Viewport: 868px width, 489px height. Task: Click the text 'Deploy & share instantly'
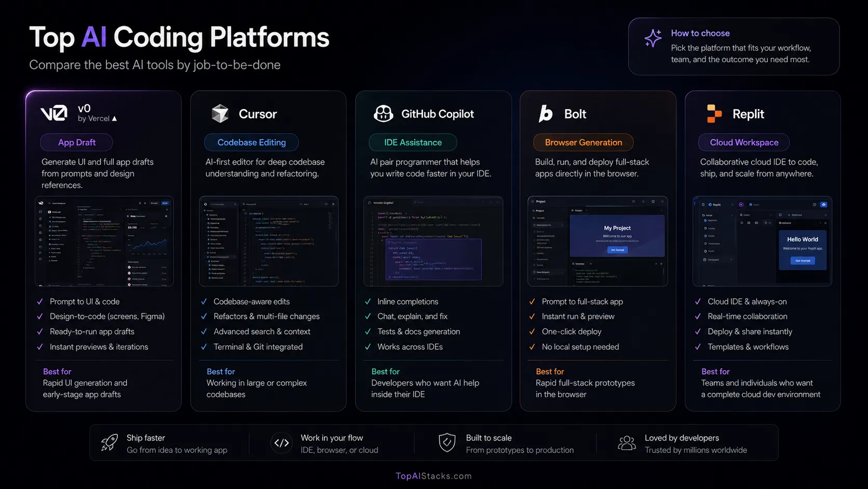tap(750, 332)
